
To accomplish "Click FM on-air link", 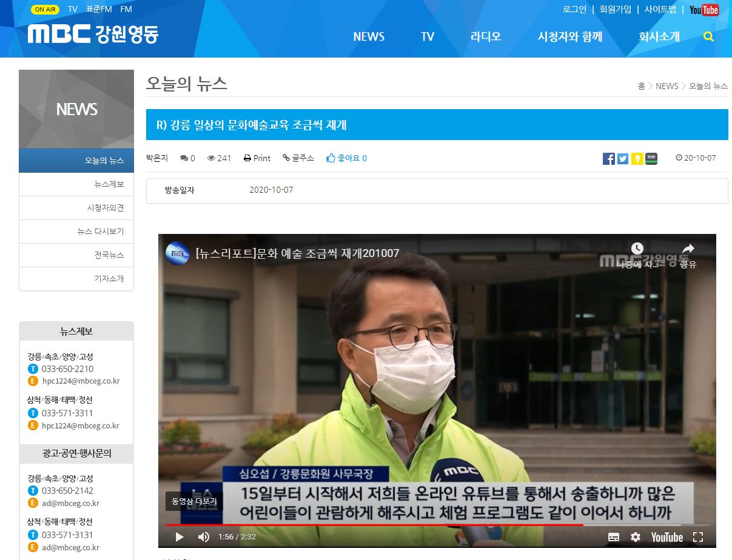I will (126, 10).
